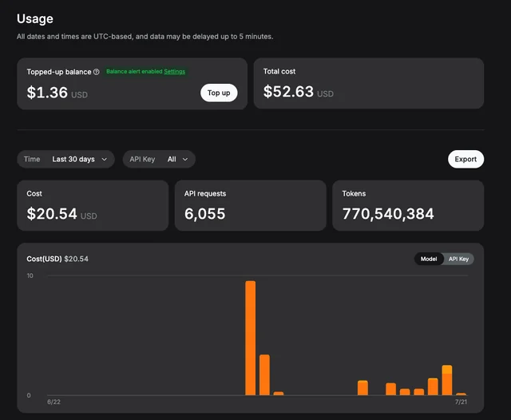Open the balance alert Settings link
The height and width of the screenshot is (420, 511).
click(x=174, y=71)
